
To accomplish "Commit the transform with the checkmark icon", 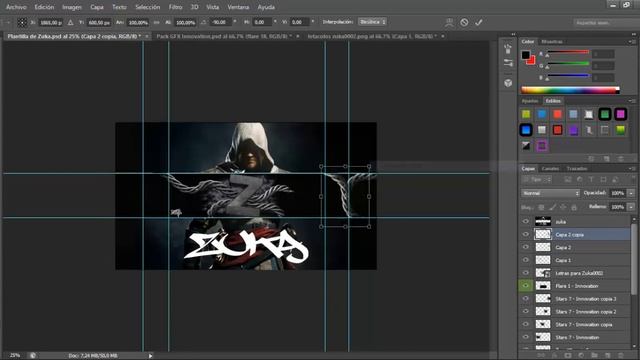I will (479, 22).
